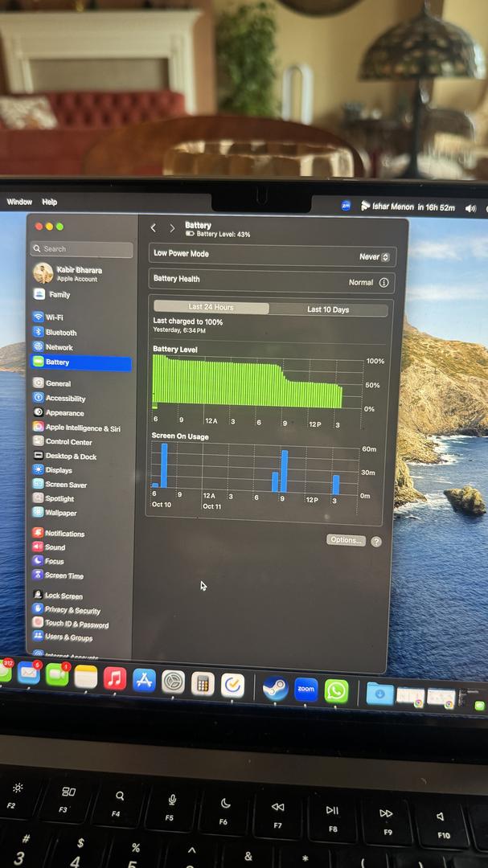The image size is (488, 868).
Task: Open Notes app in the Dock
Action: click(x=86, y=677)
